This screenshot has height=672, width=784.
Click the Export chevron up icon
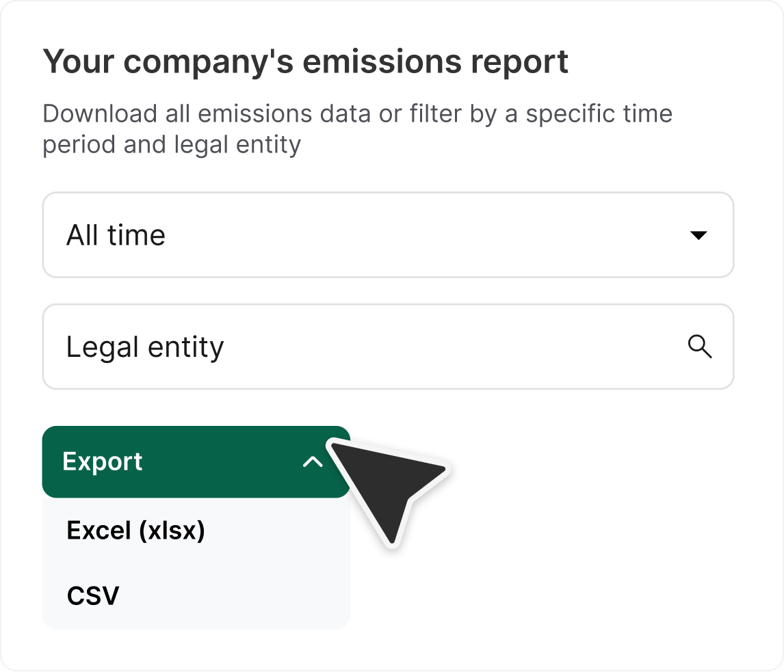click(313, 461)
